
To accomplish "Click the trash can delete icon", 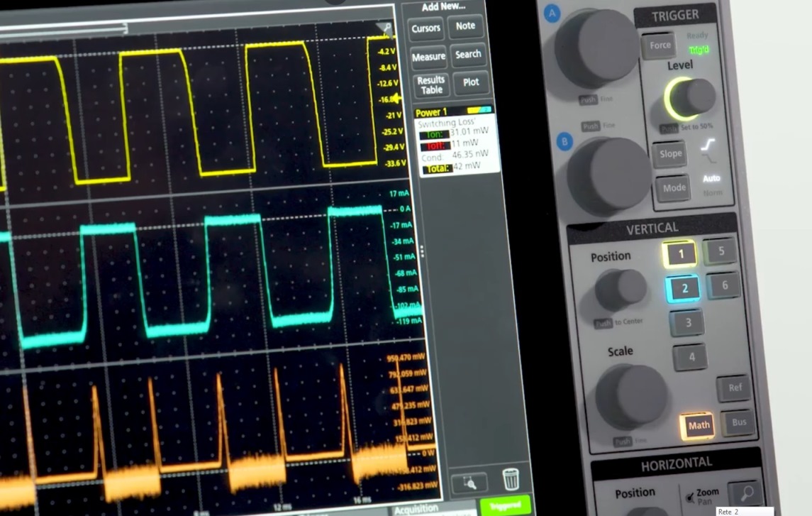I will 511,480.
